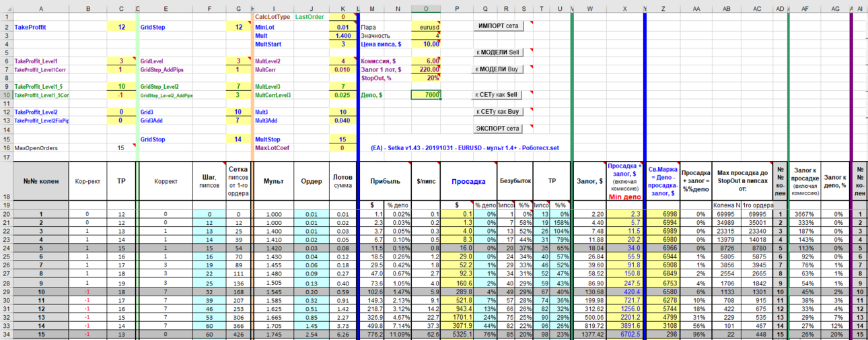868x340 pixels.
Task: Click the Мульт table header
Action: (273, 181)
